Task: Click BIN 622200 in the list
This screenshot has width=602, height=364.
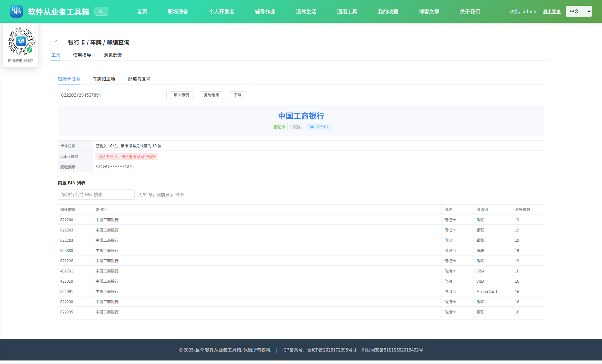Action: pyautogui.click(x=67, y=220)
